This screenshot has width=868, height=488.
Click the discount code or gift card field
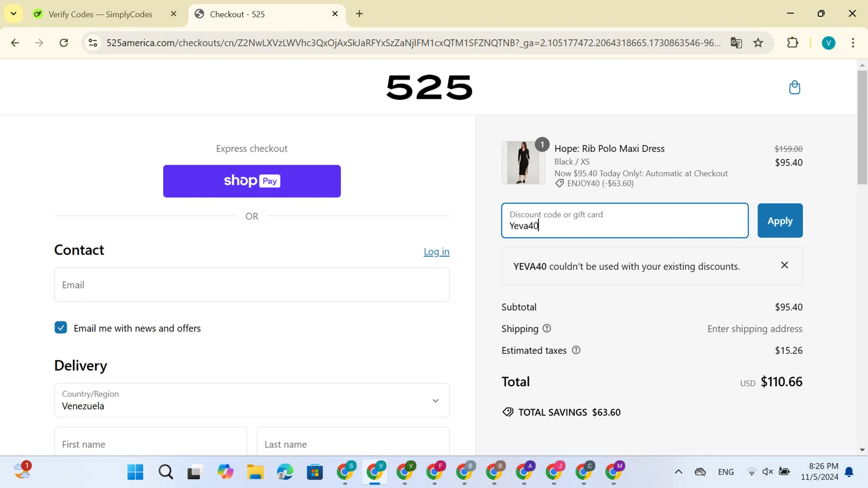625,220
